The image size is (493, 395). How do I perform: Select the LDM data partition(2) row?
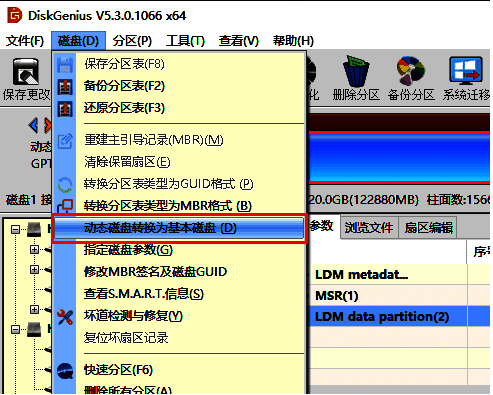click(400, 316)
